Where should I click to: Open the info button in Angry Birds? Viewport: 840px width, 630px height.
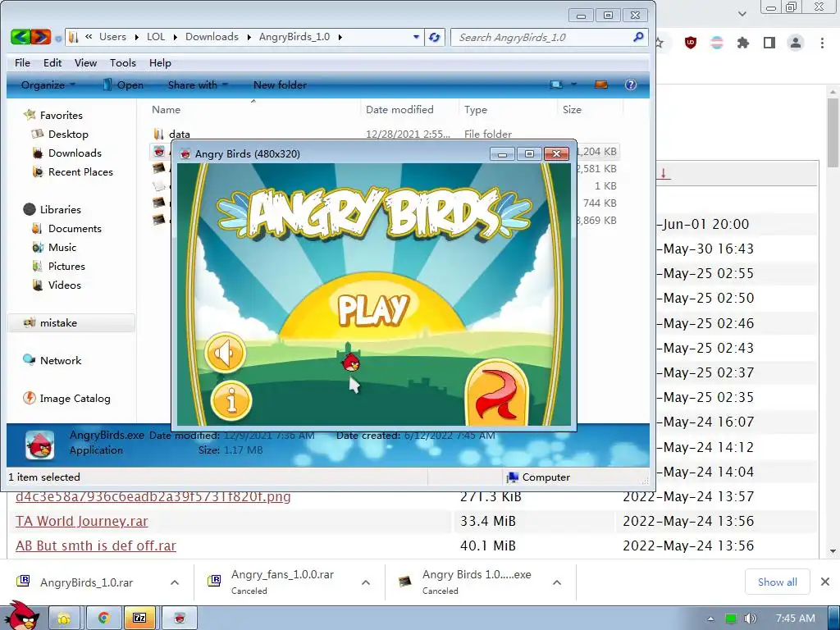[x=231, y=400]
